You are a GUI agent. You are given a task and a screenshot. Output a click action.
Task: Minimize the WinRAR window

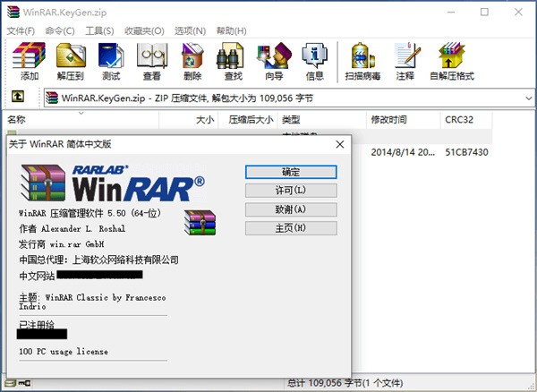pos(451,12)
